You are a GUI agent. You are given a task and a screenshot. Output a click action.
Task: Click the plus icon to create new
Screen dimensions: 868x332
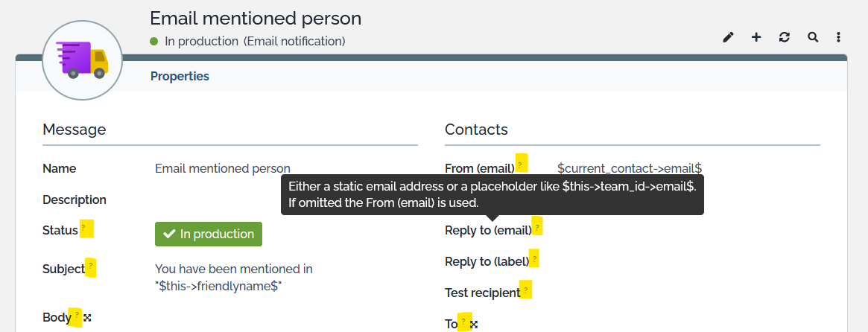[756, 37]
